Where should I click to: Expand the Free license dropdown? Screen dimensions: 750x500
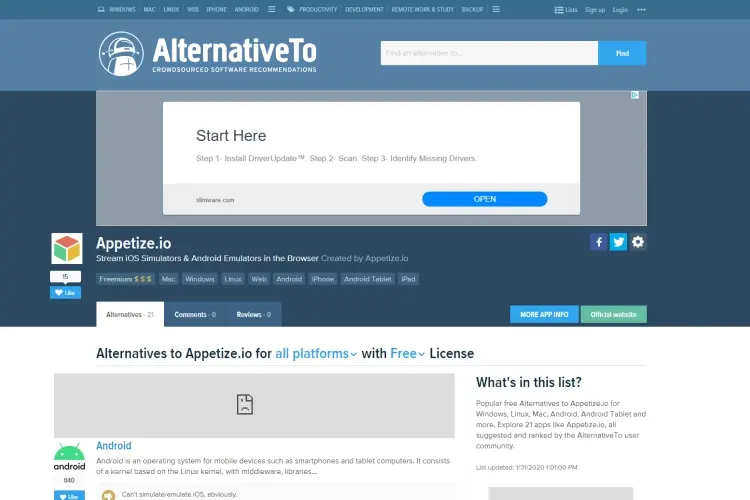point(408,354)
